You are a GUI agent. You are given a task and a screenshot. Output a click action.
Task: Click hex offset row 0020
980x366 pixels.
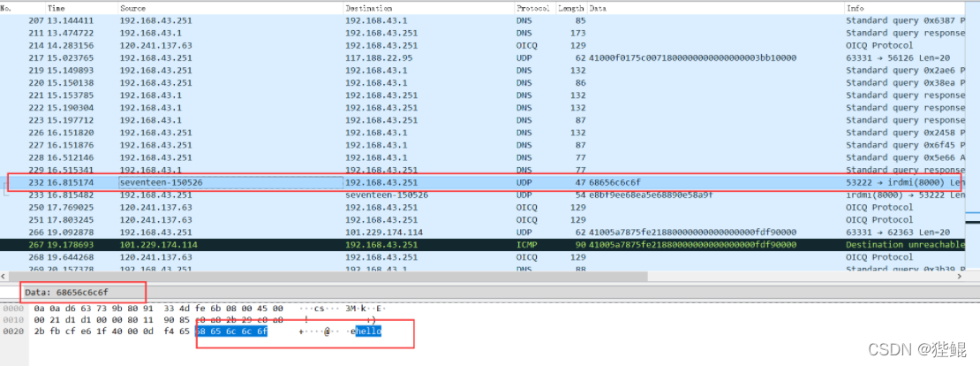pyautogui.click(x=12, y=332)
